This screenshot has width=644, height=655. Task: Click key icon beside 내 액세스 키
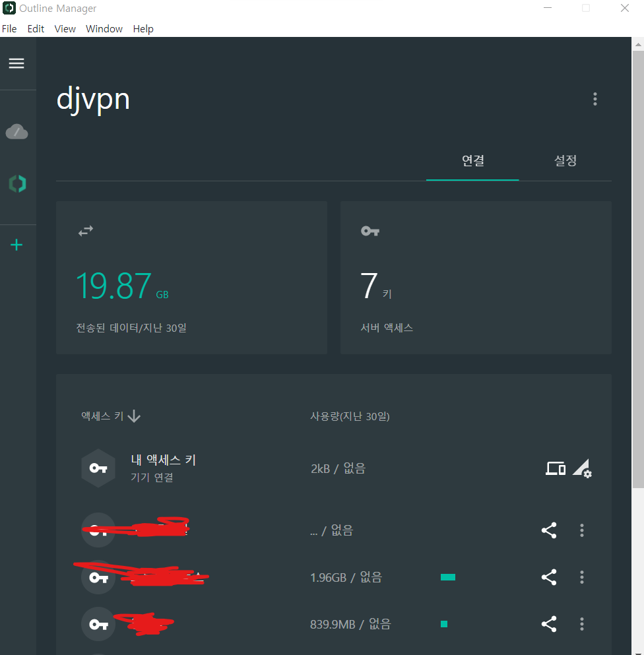98,468
